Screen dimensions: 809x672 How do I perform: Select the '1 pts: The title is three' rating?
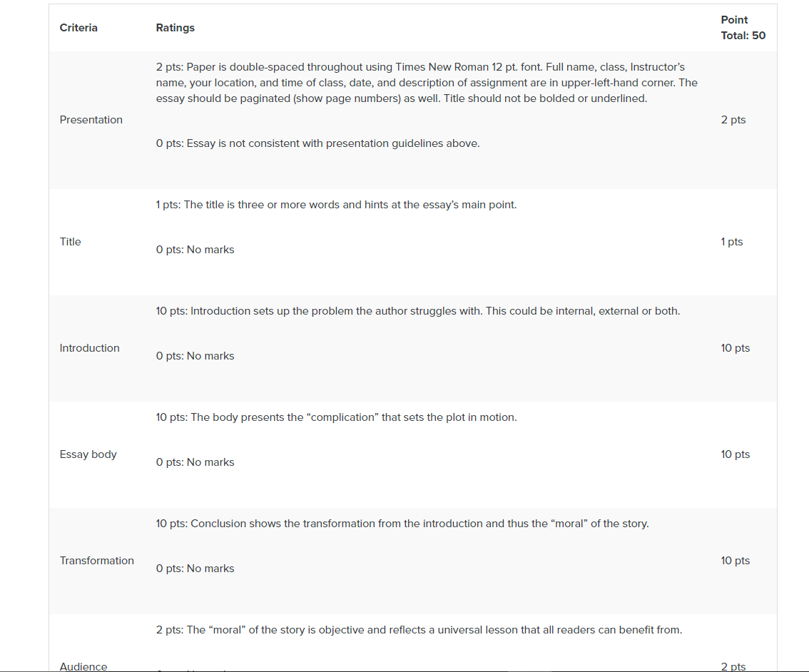(x=337, y=205)
